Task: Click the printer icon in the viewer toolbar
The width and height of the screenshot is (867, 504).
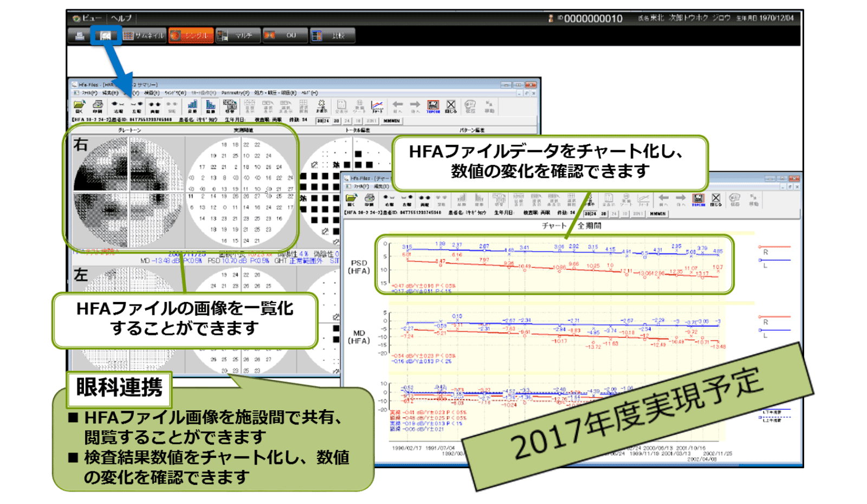Action: click(x=80, y=36)
